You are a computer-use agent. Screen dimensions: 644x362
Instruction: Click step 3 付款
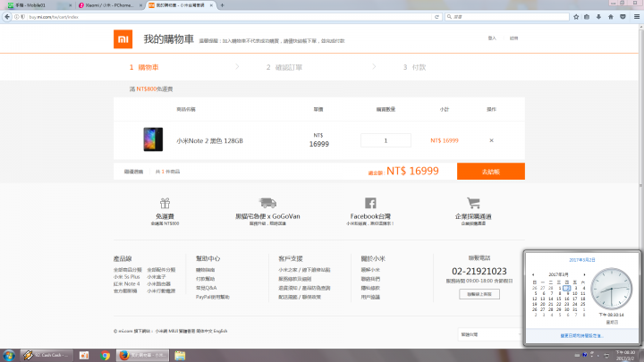[x=414, y=67]
